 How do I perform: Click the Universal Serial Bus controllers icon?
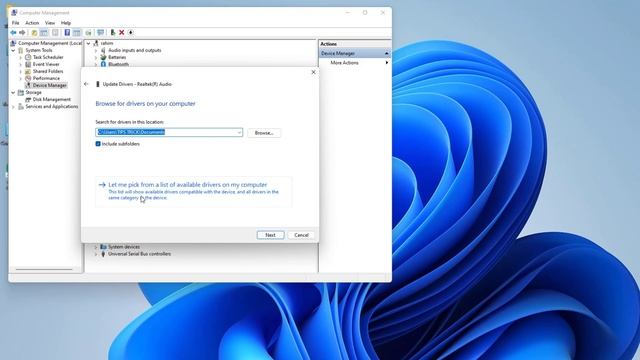103,254
